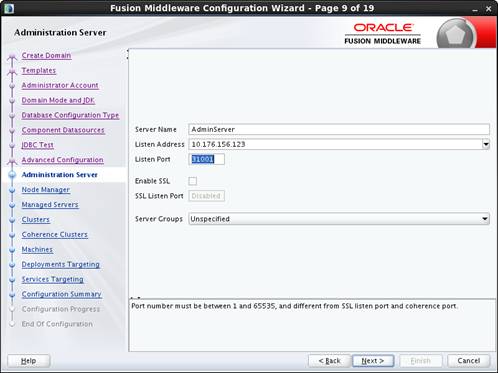Close the Configuration Wizard window
The image size is (498, 373).
(x=489, y=9)
